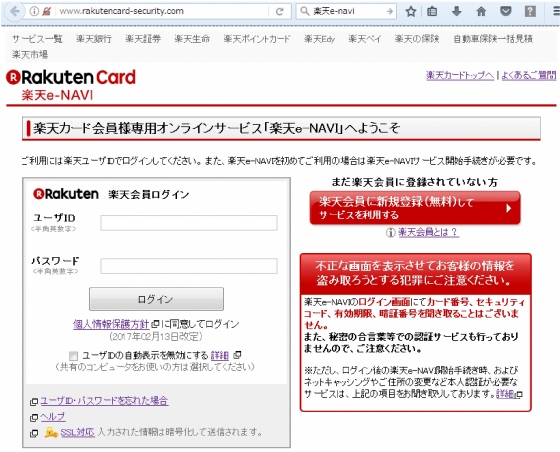This screenshot has width=560, height=452.
Task: Open the browser hamburger menu
Action: 556,11
